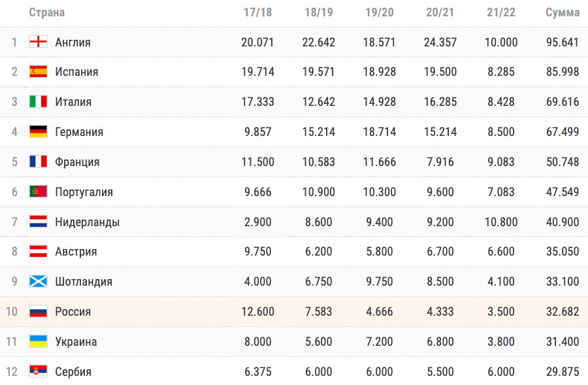Image resolution: width=588 pixels, height=385 pixels.
Task: Click the Austria flag icon
Action: tap(39, 252)
